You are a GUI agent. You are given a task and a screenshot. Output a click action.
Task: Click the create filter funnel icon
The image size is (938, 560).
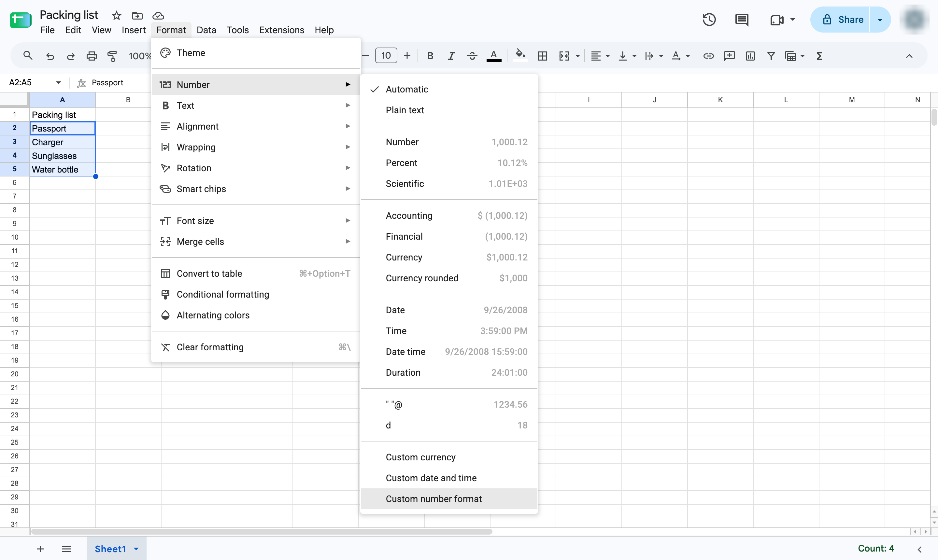[x=771, y=56]
